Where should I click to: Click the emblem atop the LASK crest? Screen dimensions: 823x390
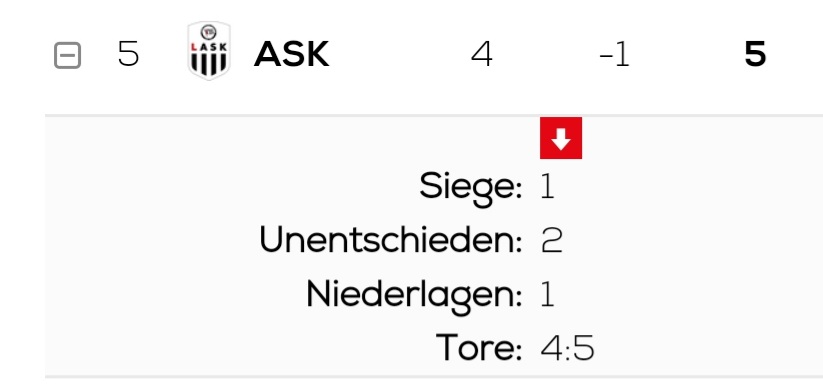[x=209, y=32]
